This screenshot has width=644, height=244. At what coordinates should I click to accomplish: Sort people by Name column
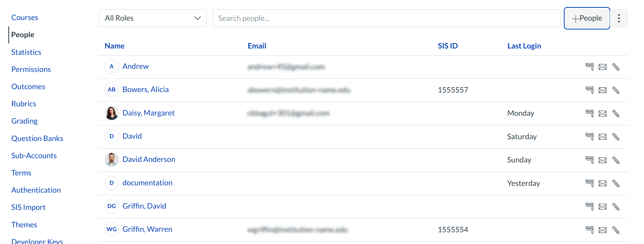point(114,46)
